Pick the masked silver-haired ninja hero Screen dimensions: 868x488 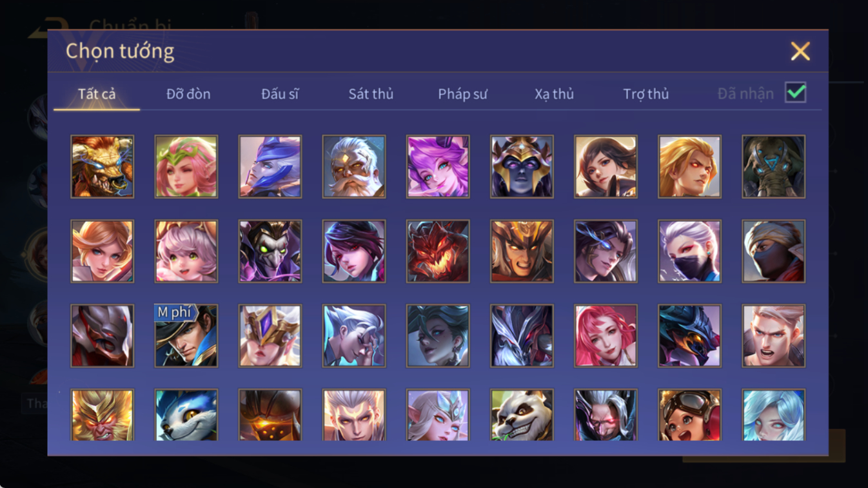tap(689, 251)
